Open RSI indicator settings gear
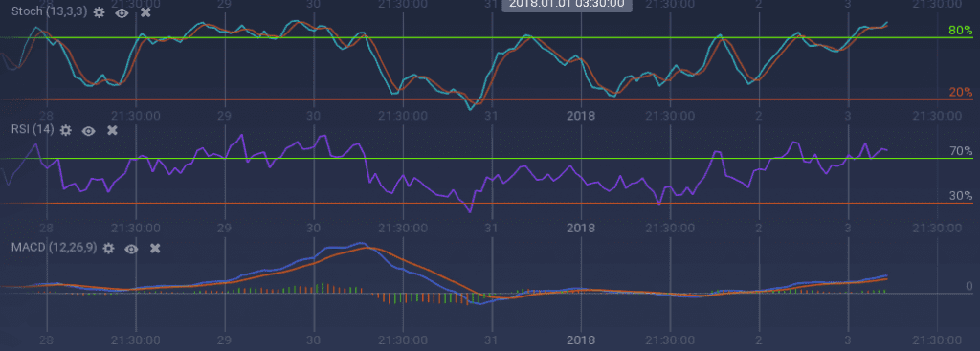Viewport: 980px width, 351px height. coord(66,130)
